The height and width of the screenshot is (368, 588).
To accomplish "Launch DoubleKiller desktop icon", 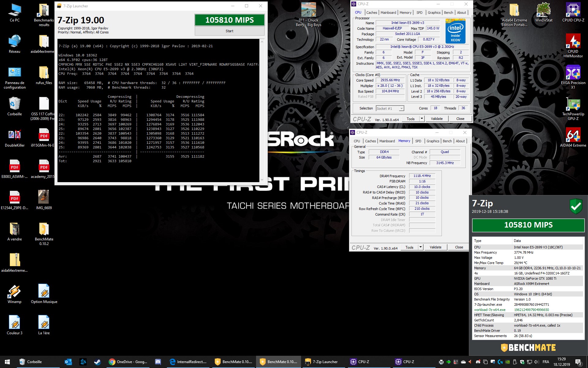I will point(14,138).
